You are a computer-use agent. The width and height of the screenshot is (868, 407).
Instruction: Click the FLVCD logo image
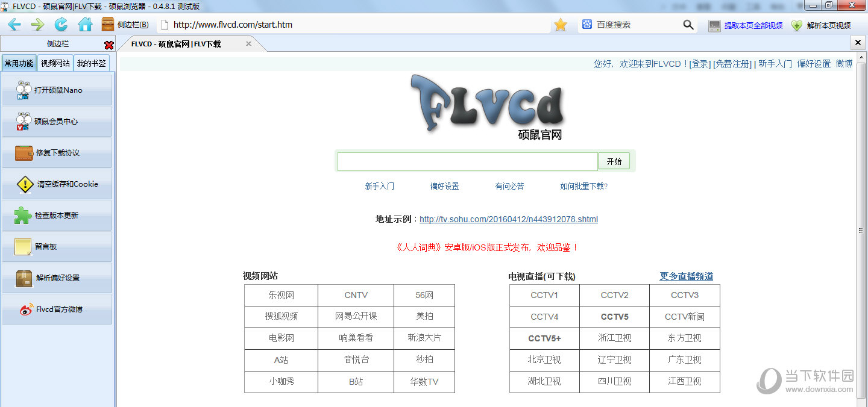click(487, 108)
